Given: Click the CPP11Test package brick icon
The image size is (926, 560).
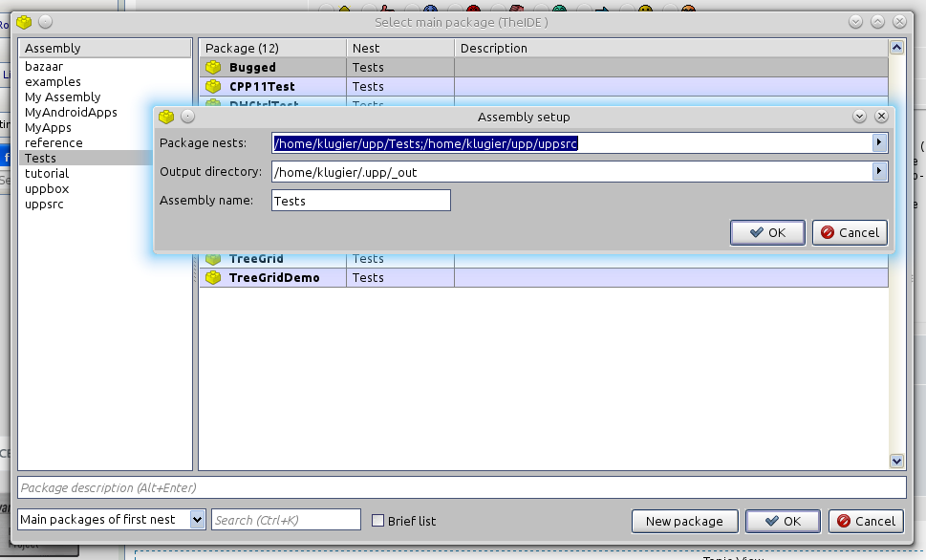Looking at the screenshot, I should pos(213,87).
